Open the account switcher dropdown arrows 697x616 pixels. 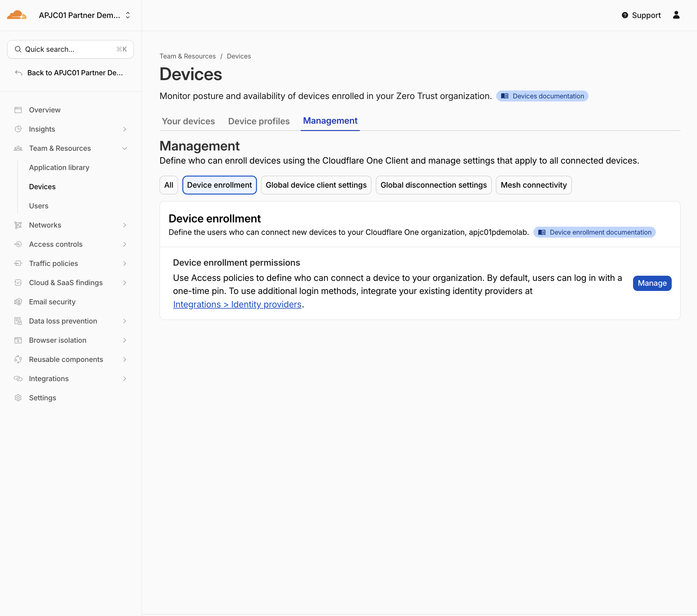pyautogui.click(x=128, y=15)
